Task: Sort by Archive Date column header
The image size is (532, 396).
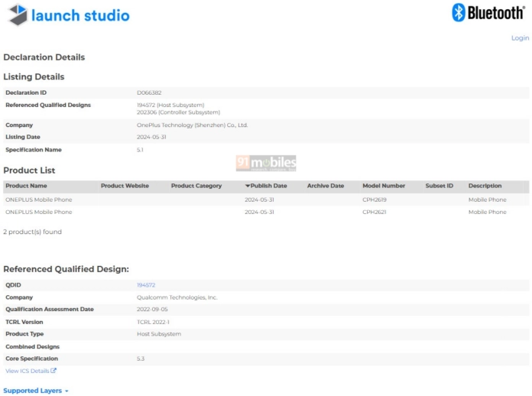Action: [326, 186]
